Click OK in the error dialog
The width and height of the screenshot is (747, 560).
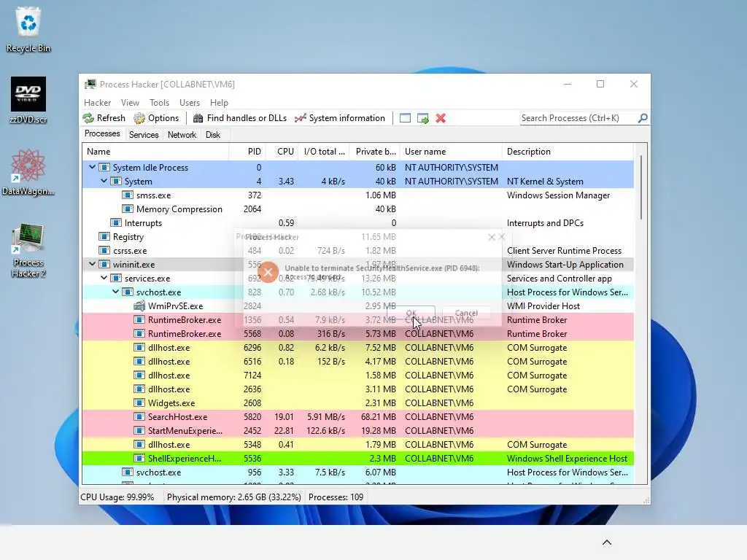click(411, 313)
